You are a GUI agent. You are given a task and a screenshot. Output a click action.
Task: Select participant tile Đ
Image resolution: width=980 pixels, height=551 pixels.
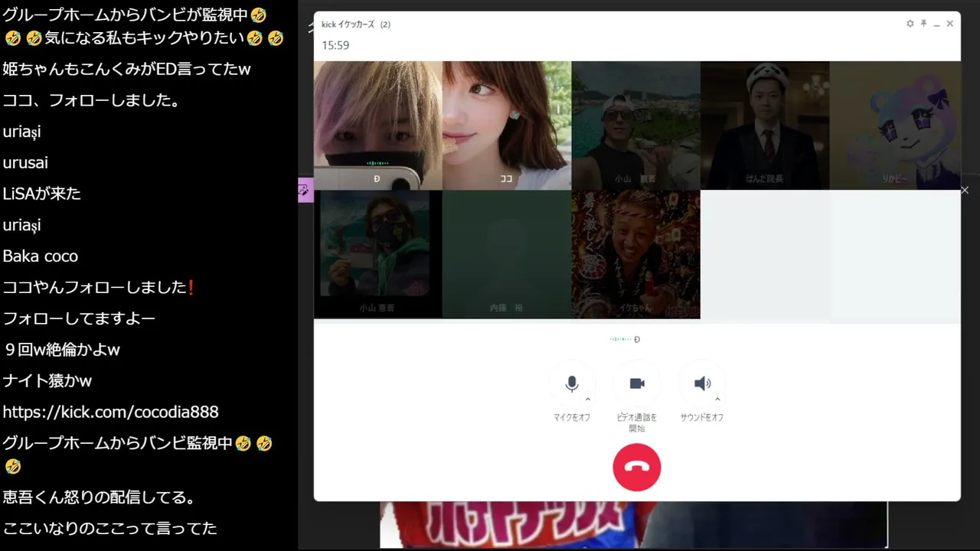tap(378, 126)
